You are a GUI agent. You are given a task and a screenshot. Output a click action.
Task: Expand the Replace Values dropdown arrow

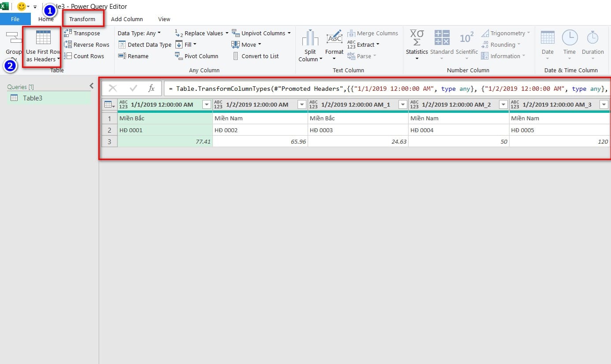coord(227,33)
